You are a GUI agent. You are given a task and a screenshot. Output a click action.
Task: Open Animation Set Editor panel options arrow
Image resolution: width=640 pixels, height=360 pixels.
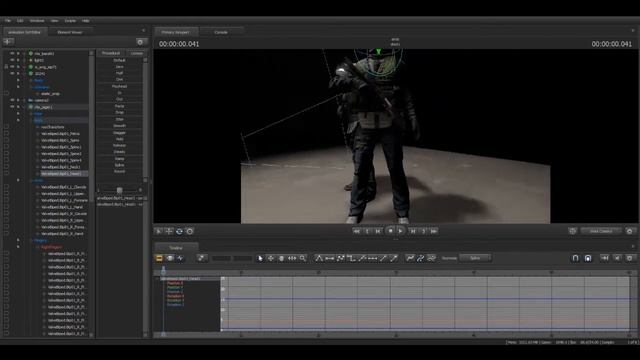(x=143, y=31)
